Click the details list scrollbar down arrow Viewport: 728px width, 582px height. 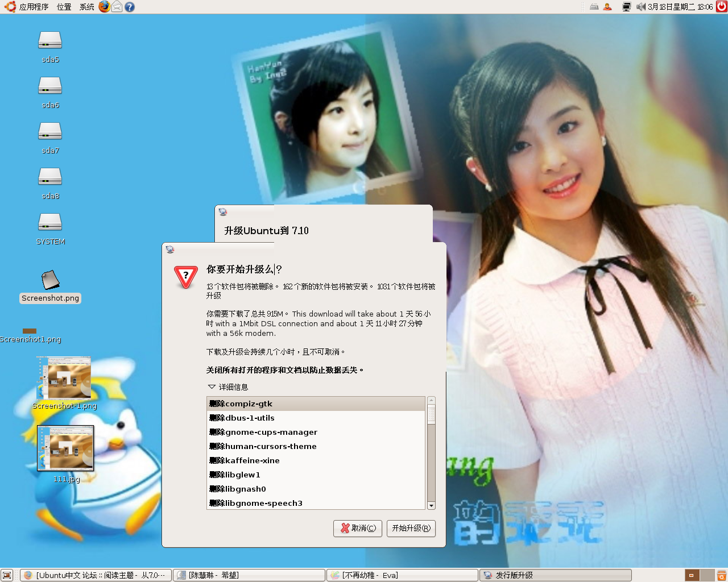pos(431,505)
